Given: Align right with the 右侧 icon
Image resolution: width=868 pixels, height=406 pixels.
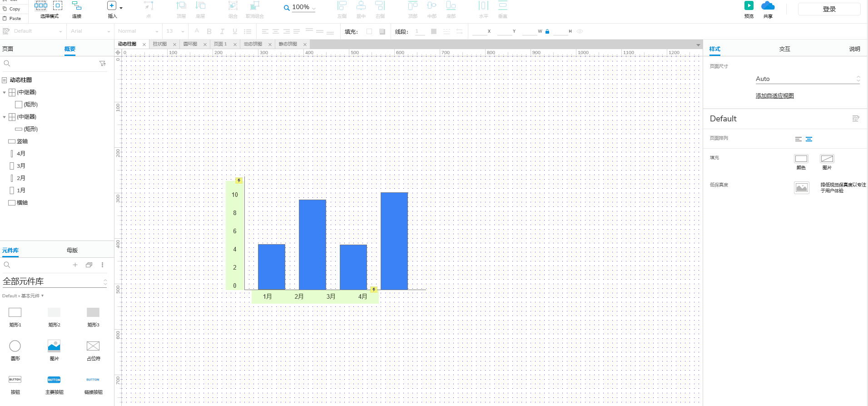Looking at the screenshot, I should click(x=380, y=6).
